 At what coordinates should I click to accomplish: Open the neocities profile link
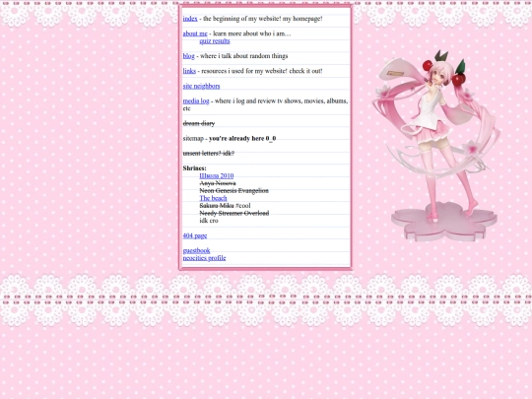pyautogui.click(x=204, y=258)
